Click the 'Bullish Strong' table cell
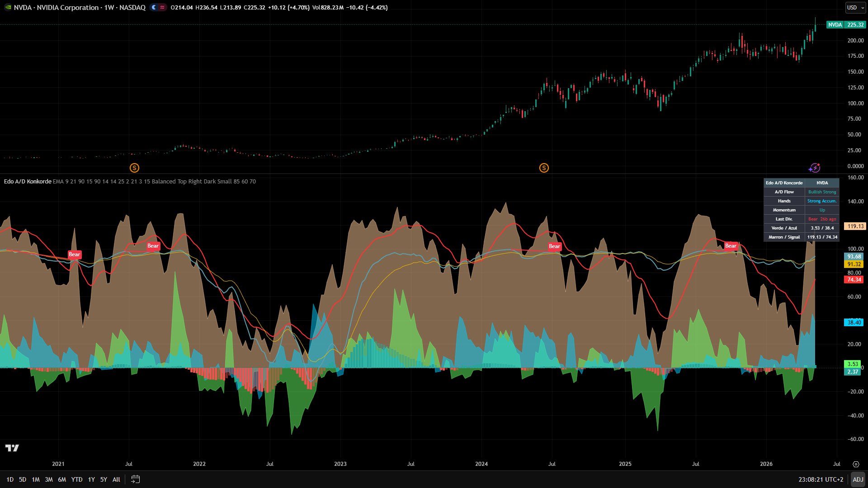The image size is (868, 488). [822, 192]
